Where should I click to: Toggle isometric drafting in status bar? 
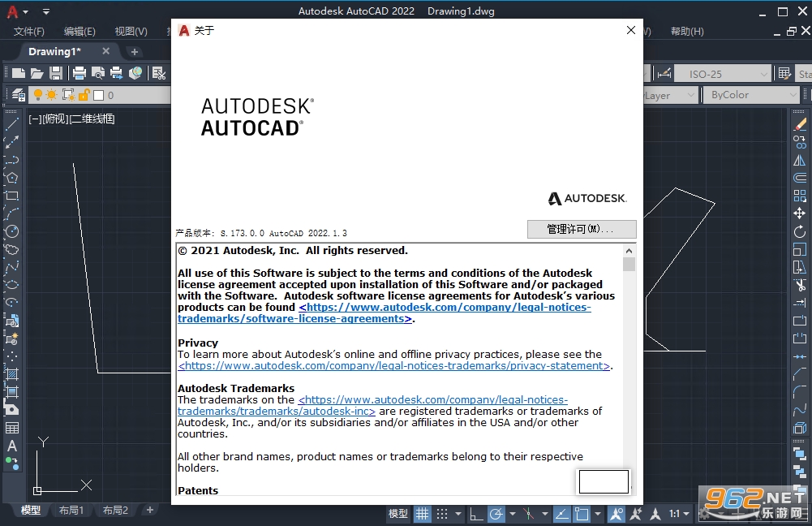tap(529, 514)
